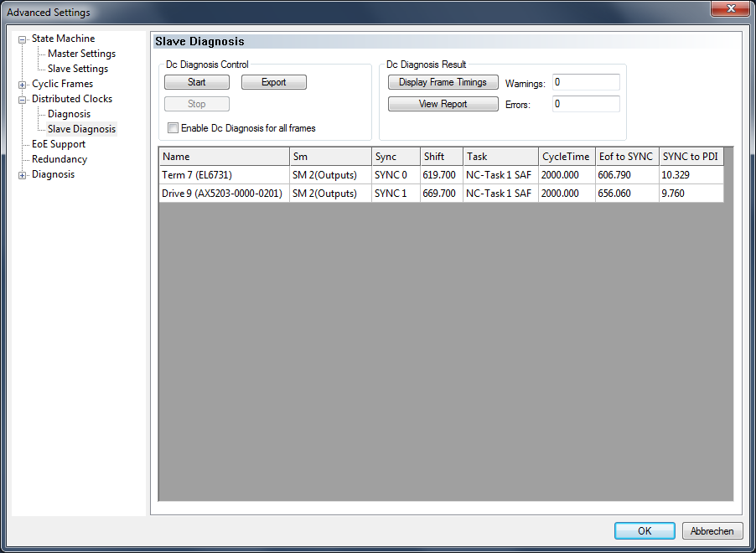Collapse the State Machine tree node
The height and width of the screenshot is (553, 756).
click(x=23, y=39)
